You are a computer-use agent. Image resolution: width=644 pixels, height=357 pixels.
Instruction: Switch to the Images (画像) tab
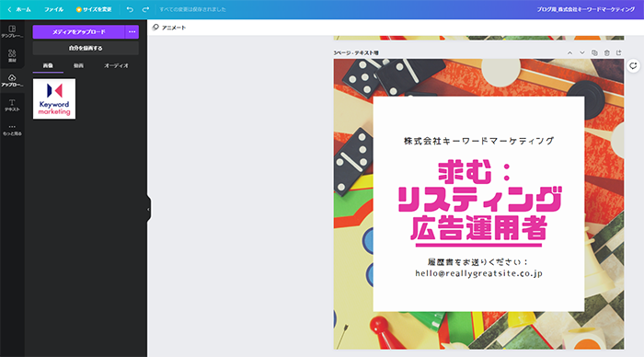coord(48,65)
